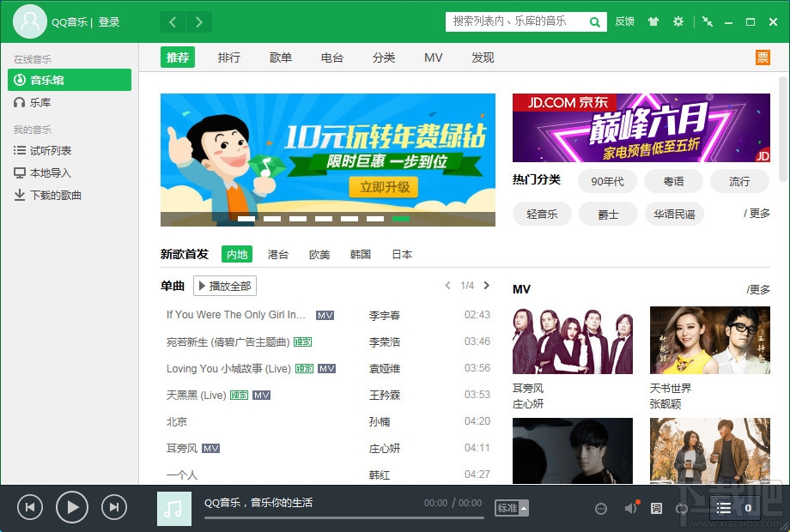This screenshot has width=790, height=532.
Task: Click the user avatar icon
Action: [30, 21]
